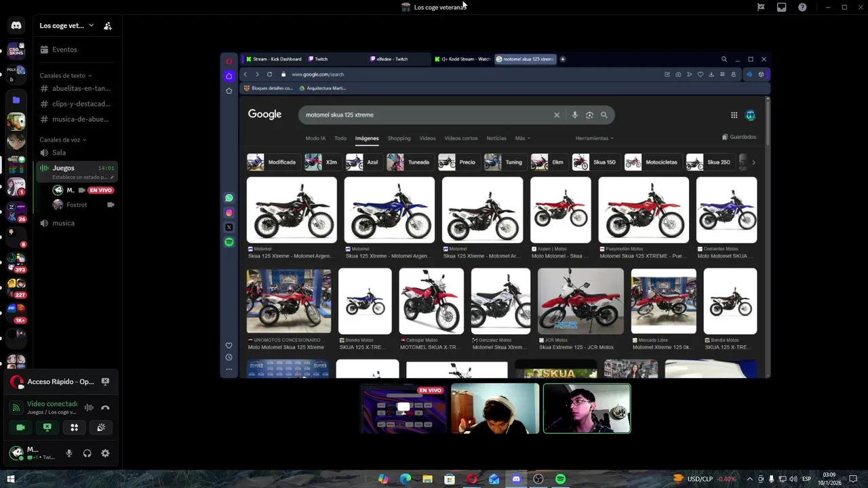868x488 pixels.
Task: Click Video conectado status text
Action: pos(52,404)
